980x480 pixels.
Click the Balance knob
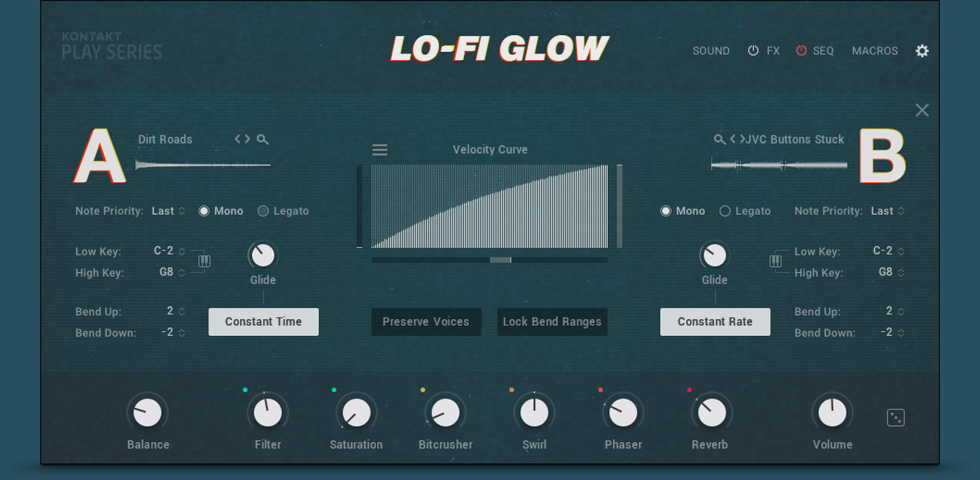coord(148,413)
